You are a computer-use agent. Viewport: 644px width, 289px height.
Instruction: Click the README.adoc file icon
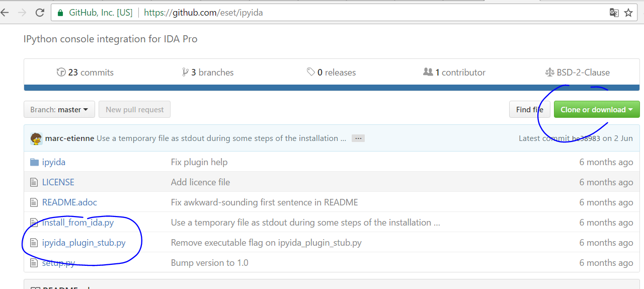(x=34, y=202)
